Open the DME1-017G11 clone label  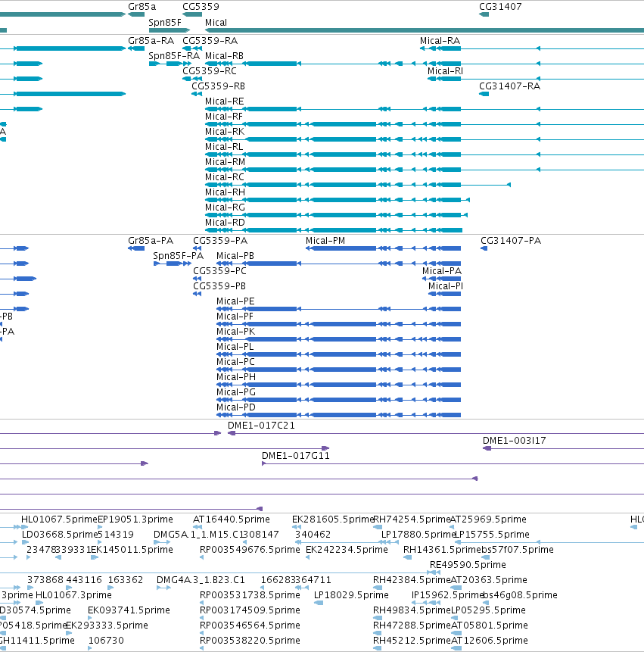(296, 456)
